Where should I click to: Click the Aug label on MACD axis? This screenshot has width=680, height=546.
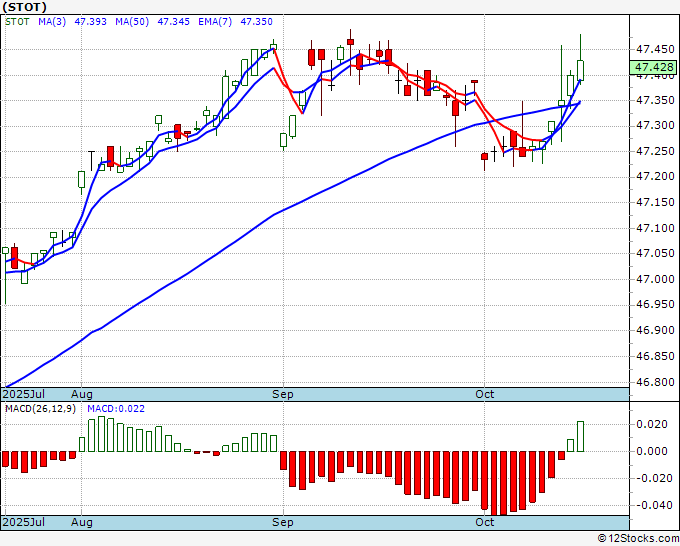point(82,522)
